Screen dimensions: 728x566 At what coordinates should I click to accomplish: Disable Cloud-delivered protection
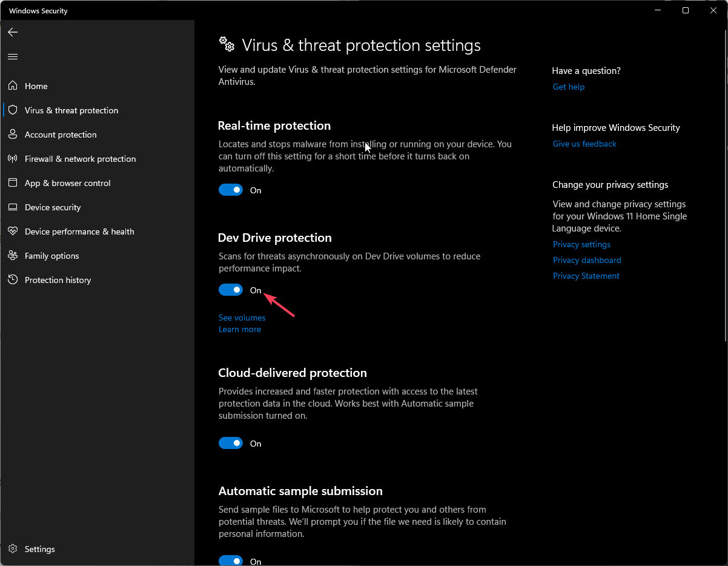point(231,443)
